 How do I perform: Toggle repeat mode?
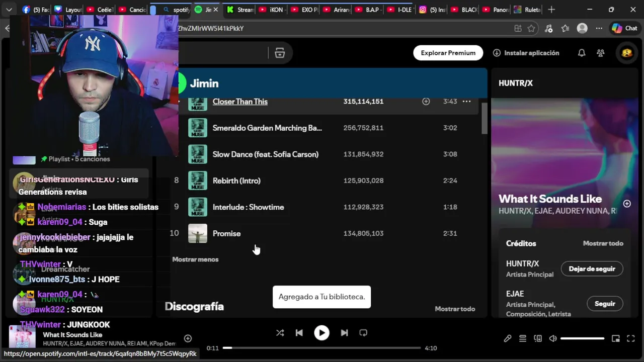363,333
